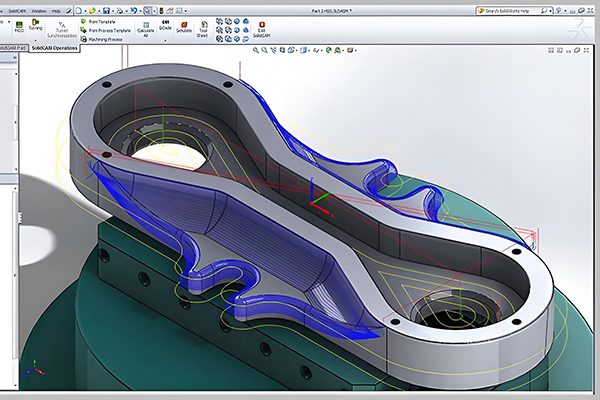Expand the New document dropdown arrow
This screenshot has width=600, height=400.
(85, 11)
